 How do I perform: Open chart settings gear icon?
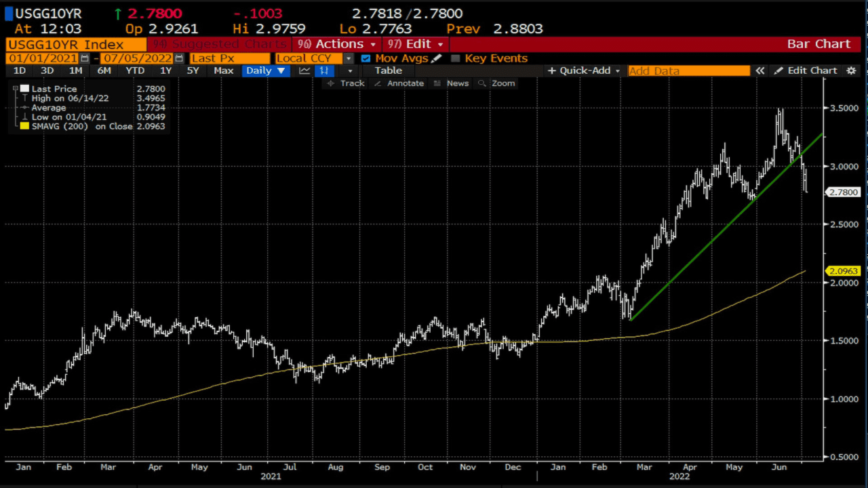[852, 70]
